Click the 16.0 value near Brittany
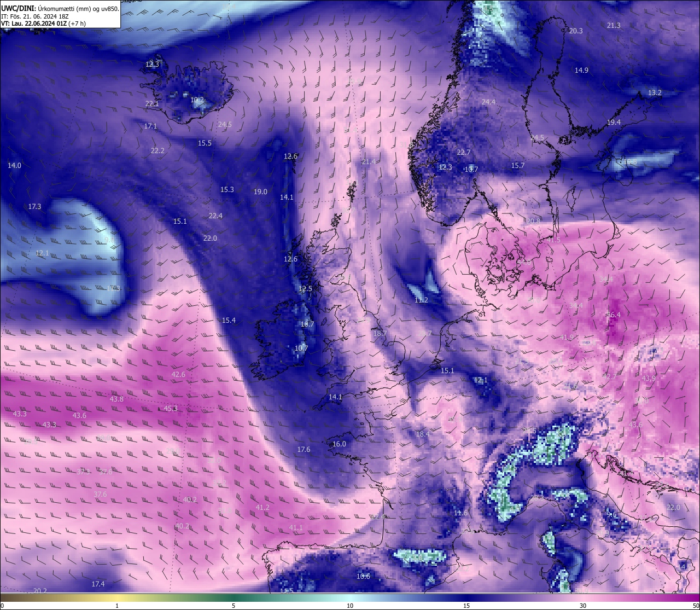 click(339, 444)
